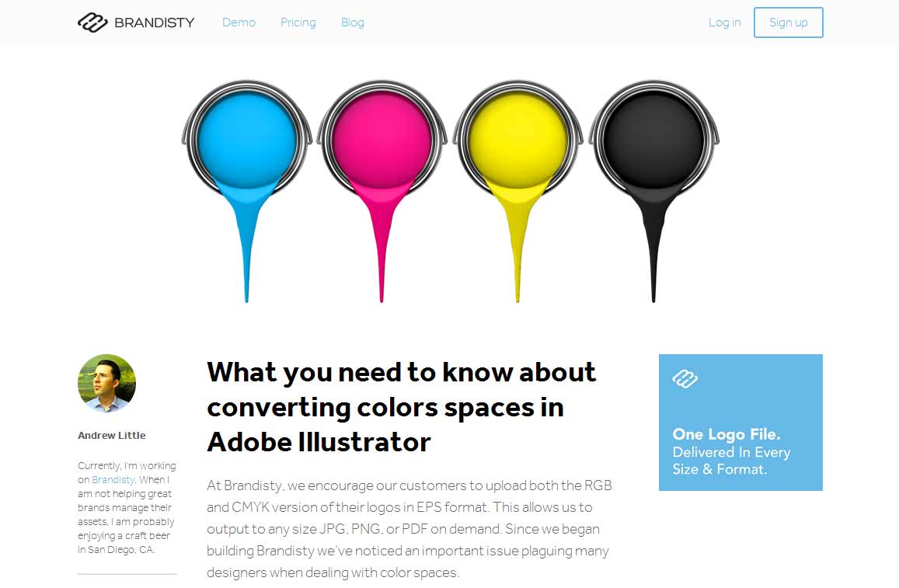Open the Brandisty link in the author bio
The height and width of the screenshot is (588, 899).
click(x=113, y=479)
